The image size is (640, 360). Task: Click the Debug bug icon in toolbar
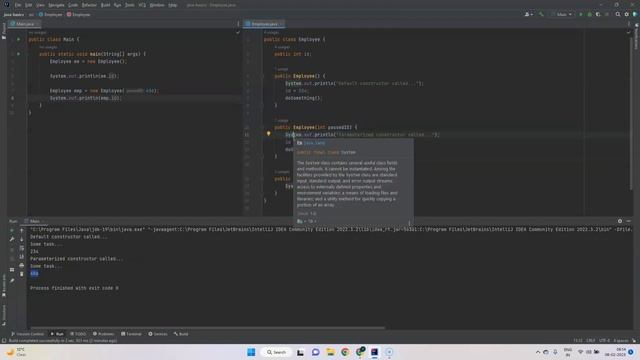(589, 14)
